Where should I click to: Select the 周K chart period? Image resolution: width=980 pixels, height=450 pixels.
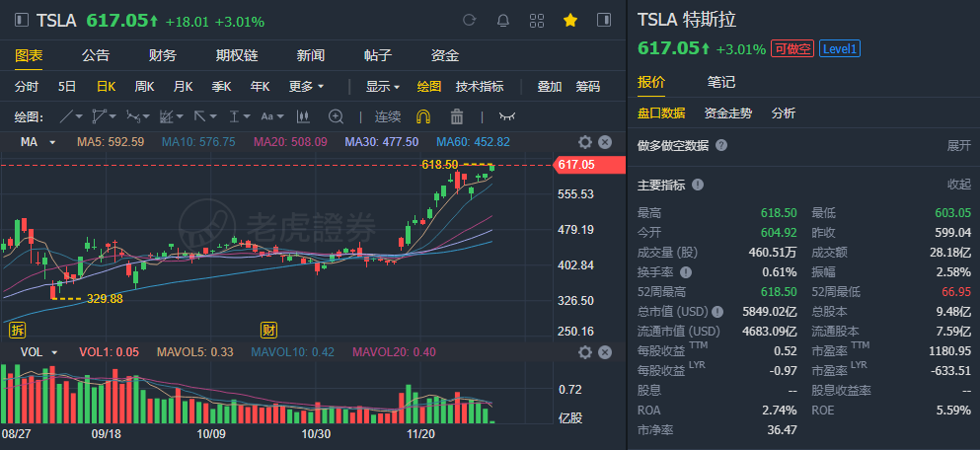tap(144, 87)
